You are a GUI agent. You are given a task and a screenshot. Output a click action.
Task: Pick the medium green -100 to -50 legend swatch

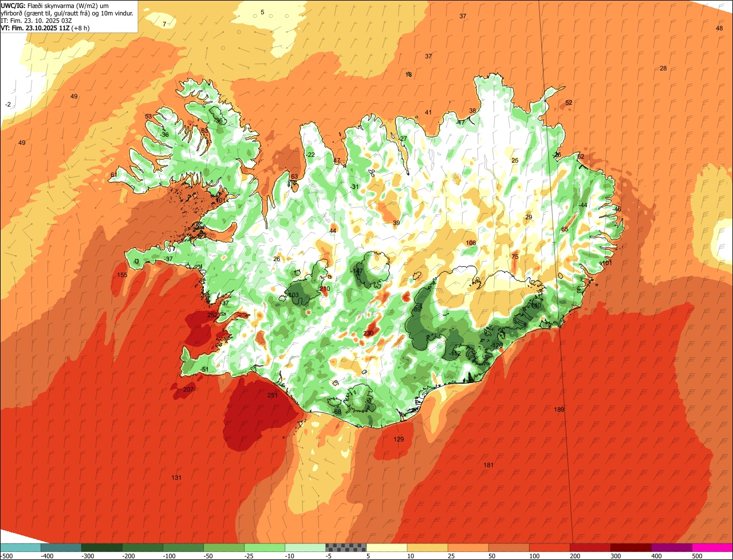coord(183,547)
